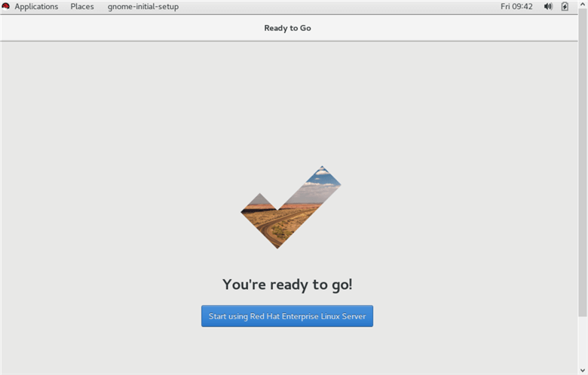Image resolution: width=588 pixels, height=375 pixels.
Task: Click the battery charging icon
Action: tap(565, 6)
